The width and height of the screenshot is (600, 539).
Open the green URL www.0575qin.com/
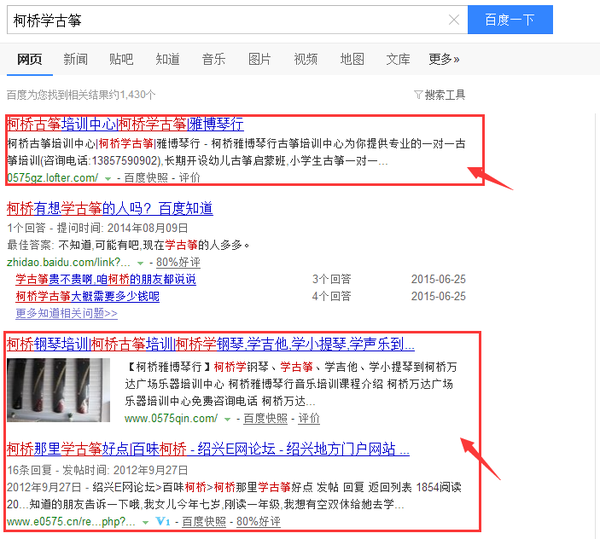(171, 418)
